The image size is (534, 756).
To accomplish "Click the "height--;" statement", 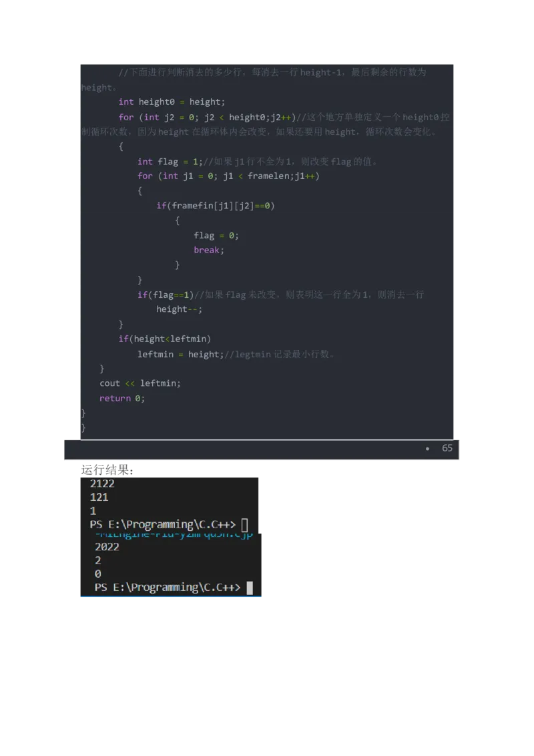I will point(179,309).
